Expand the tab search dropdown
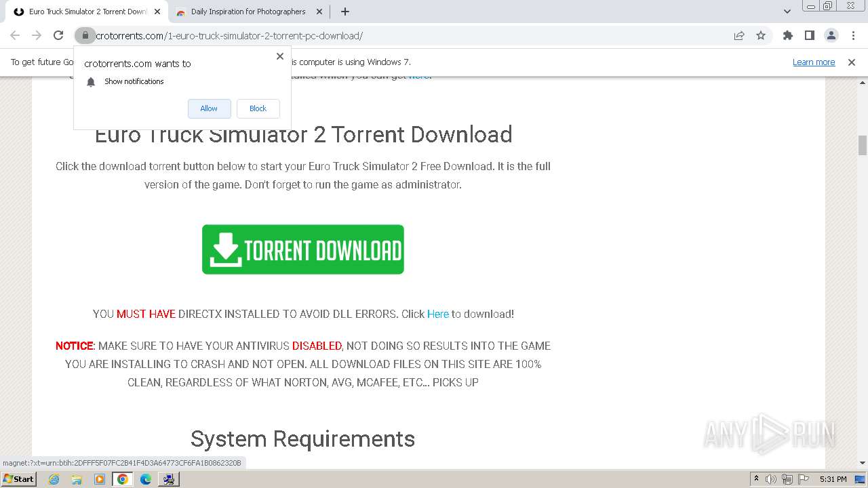Image resolution: width=868 pixels, height=488 pixels. [x=787, y=12]
